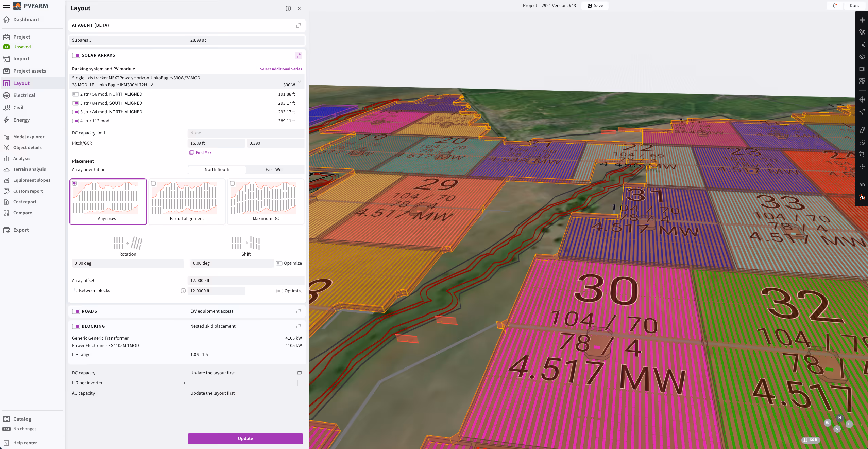Click the Pitch 16.89 ft input field
This screenshot has width=868, height=449.
pos(216,143)
